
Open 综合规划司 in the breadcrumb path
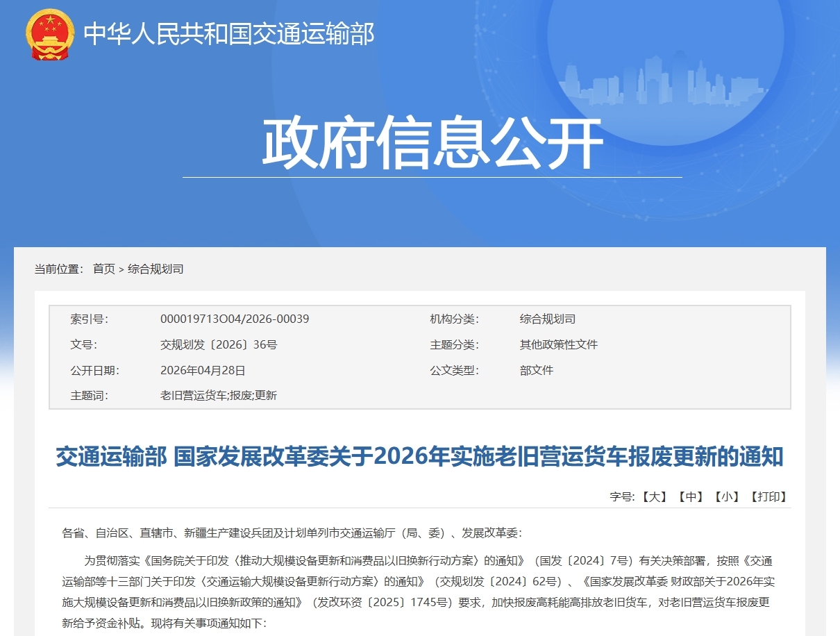click(x=156, y=269)
